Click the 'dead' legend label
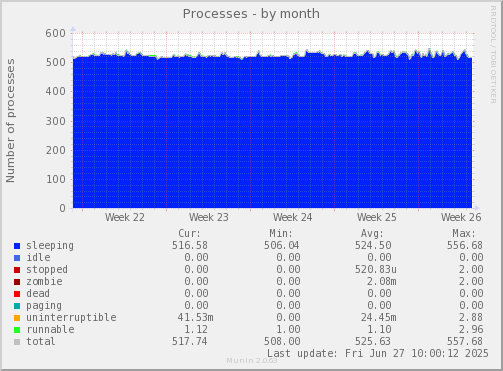 click(38, 293)
